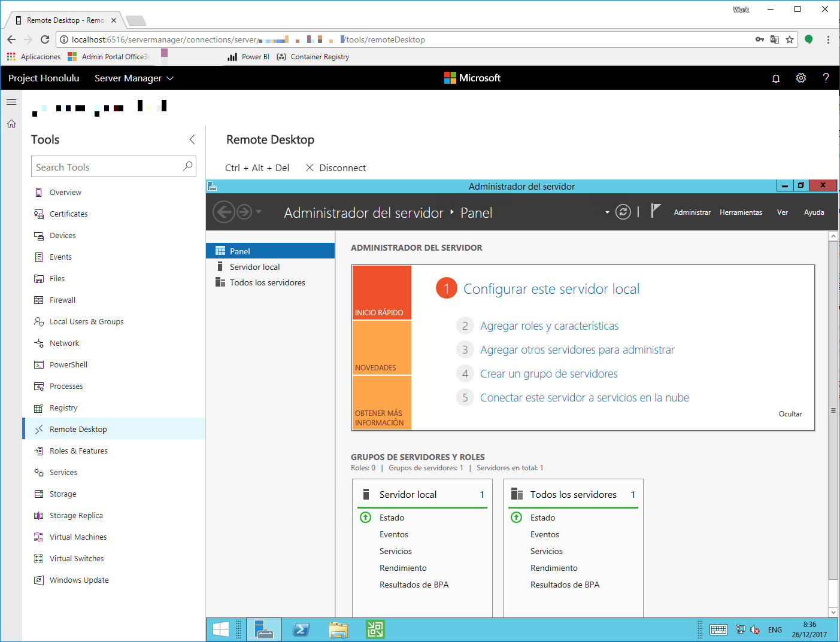
Task: Click Crear un grupo de servidores
Action: [548, 374]
